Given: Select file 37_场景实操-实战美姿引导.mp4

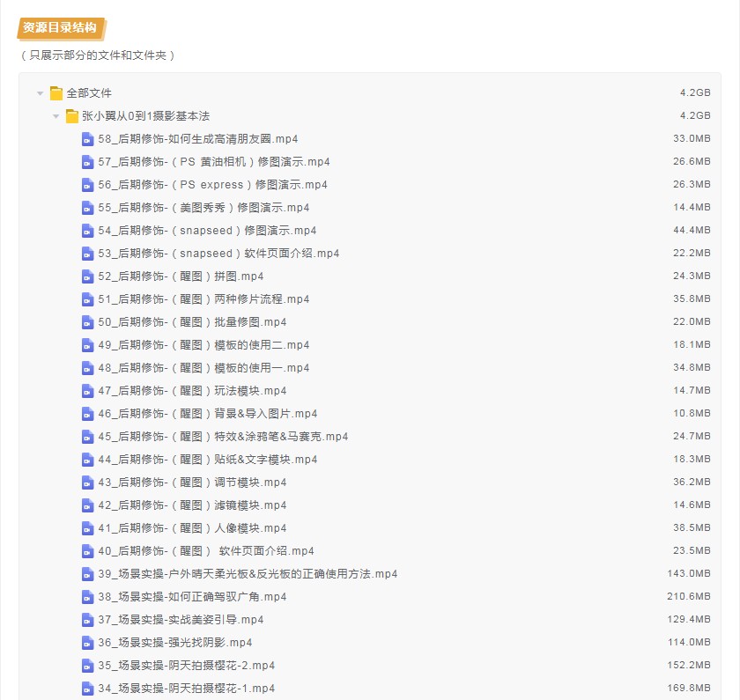Looking at the screenshot, I should coord(181,620).
